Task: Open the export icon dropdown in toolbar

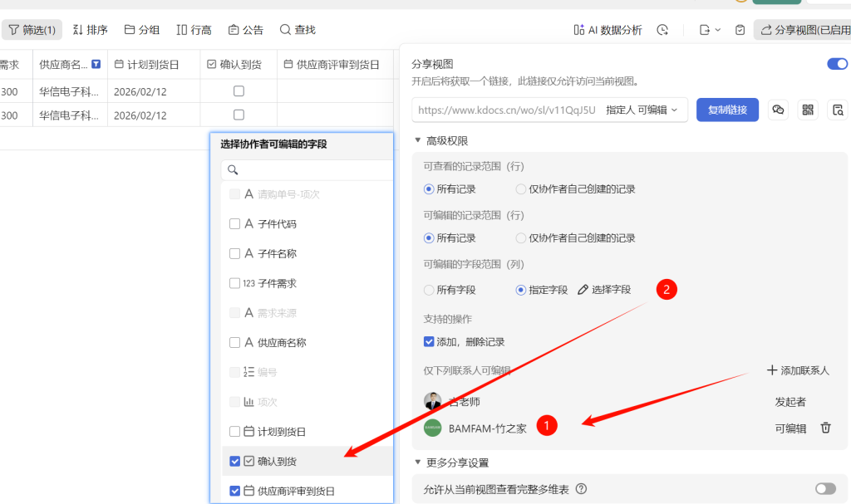Action: pos(710,30)
